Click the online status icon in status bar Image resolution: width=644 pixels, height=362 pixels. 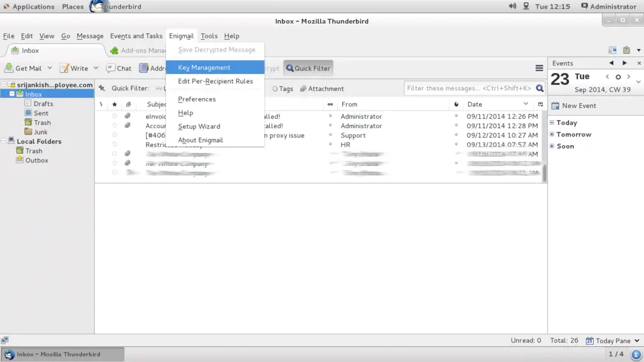click(x=4, y=340)
